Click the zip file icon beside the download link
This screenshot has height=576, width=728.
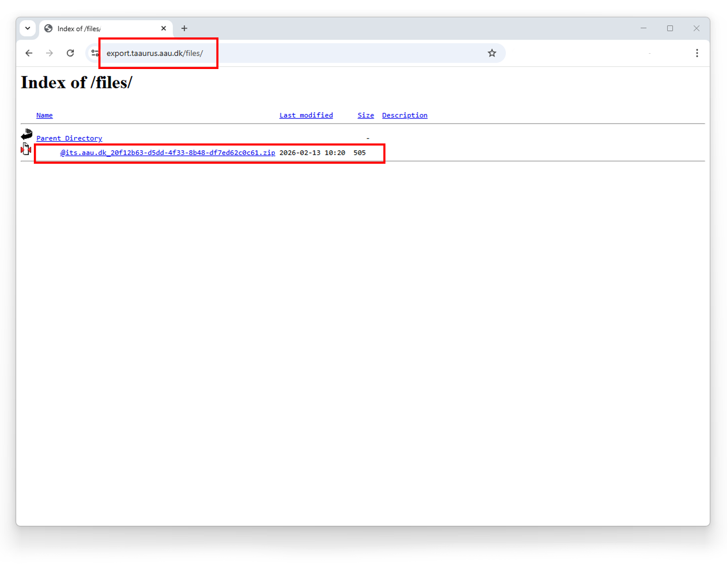tap(26, 148)
